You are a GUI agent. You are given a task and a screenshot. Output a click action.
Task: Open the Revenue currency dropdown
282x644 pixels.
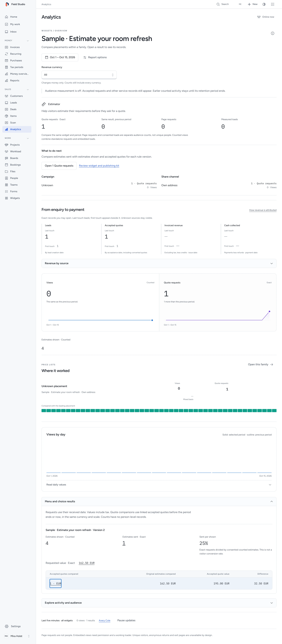pos(79,75)
